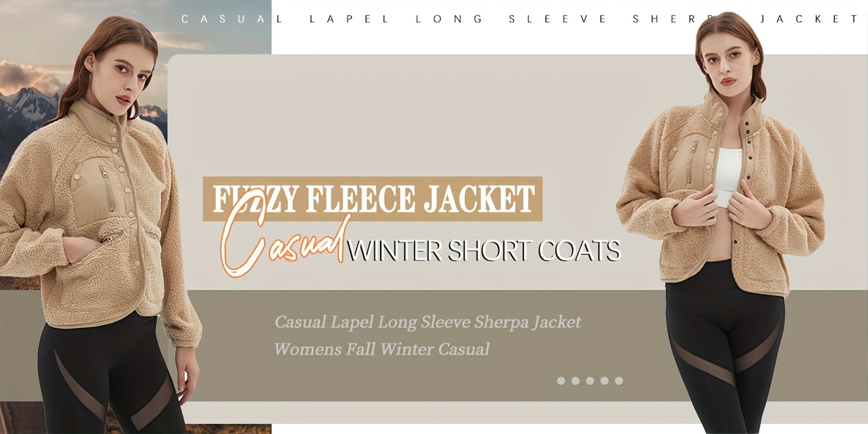Select the first carousel dot indicator
Screen dimensions: 868x434
[561, 381]
